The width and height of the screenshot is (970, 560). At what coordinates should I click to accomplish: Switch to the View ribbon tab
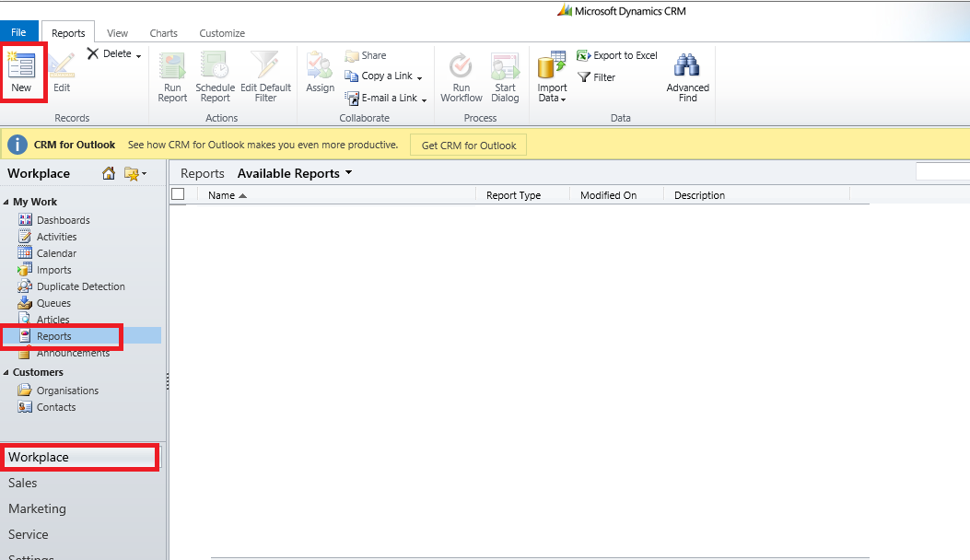[117, 33]
